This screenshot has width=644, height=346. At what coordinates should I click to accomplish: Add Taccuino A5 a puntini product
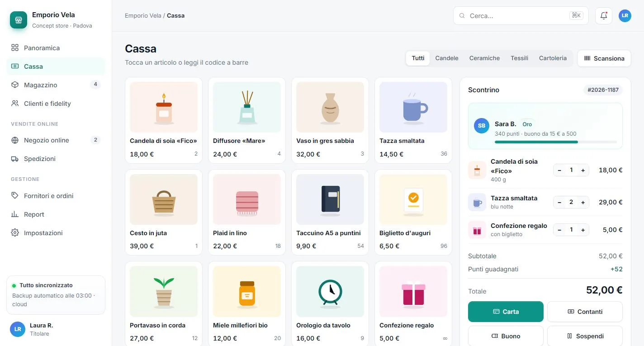coord(330,212)
